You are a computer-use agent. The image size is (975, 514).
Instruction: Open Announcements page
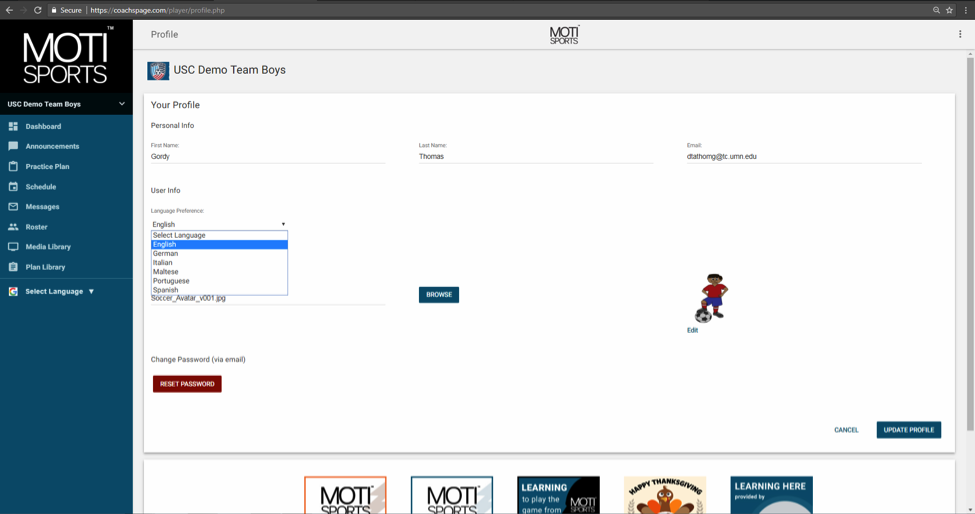[52, 146]
